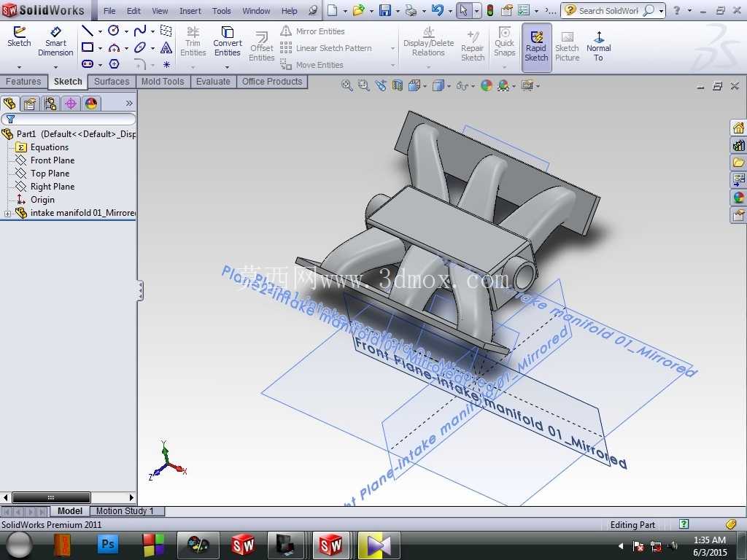The width and height of the screenshot is (747, 560).
Task: Expand the intake manifold 01_Mirrored node
Action: [x=7, y=214]
